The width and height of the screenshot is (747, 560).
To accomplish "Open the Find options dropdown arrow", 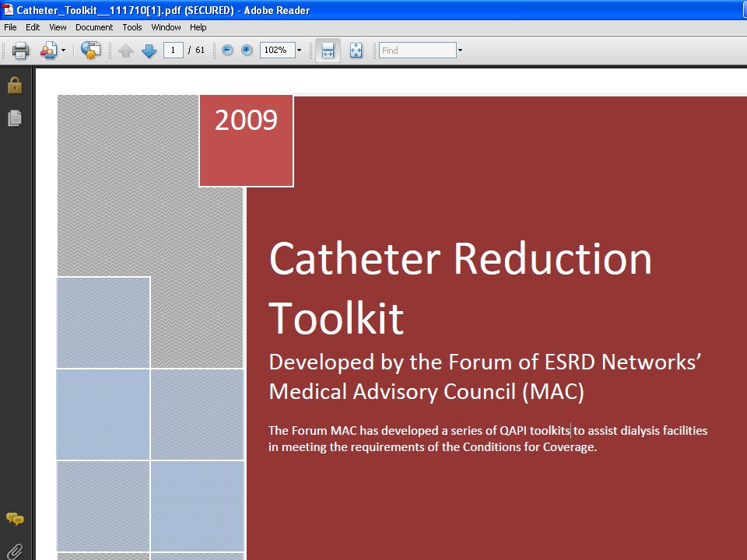I will [460, 50].
